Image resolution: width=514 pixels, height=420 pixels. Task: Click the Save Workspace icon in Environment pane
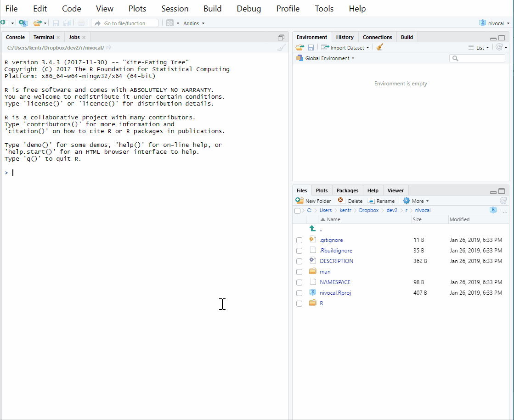pos(311,47)
